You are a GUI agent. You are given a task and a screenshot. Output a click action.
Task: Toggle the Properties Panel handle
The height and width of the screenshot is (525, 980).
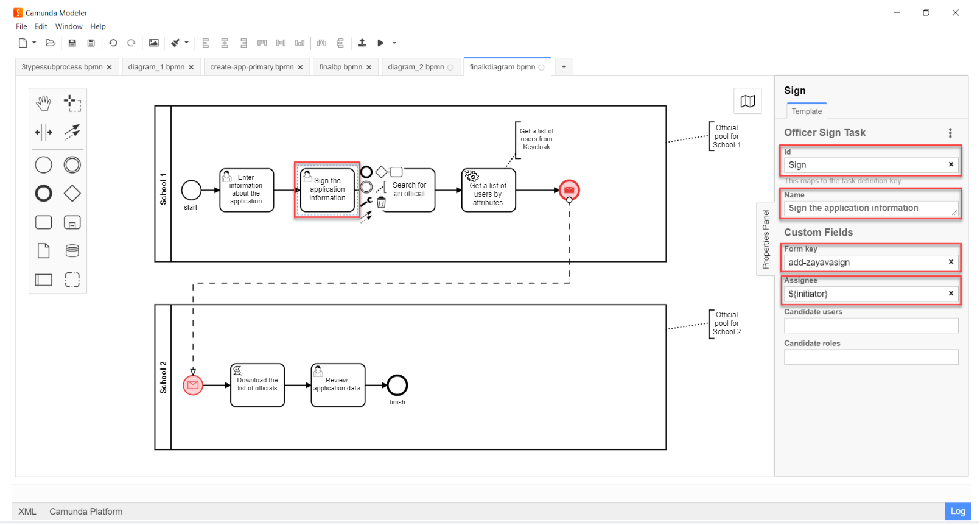pos(765,239)
